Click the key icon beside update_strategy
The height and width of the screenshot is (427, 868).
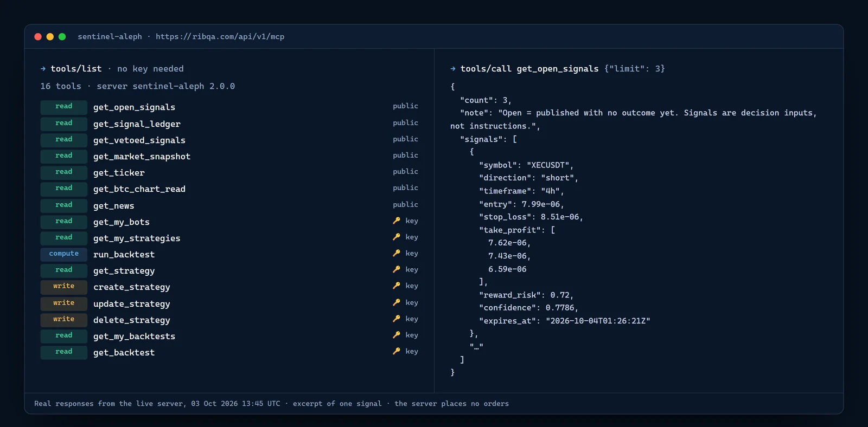(x=397, y=302)
